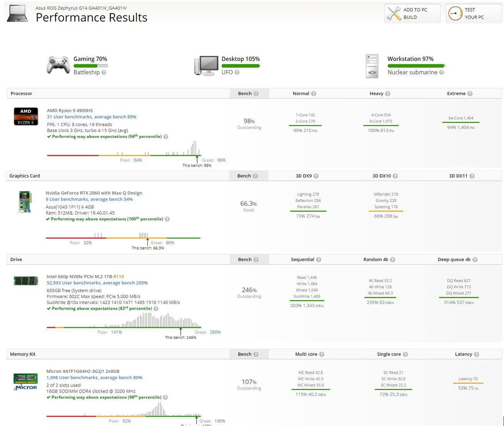Click the $110 price link for Intel drive
This screenshot has height=426, width=504.
(x=118, y=277)
